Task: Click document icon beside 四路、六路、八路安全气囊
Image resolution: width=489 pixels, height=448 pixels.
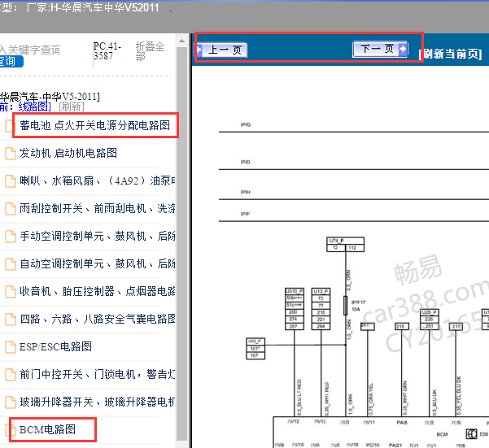Action: point(11,320)
